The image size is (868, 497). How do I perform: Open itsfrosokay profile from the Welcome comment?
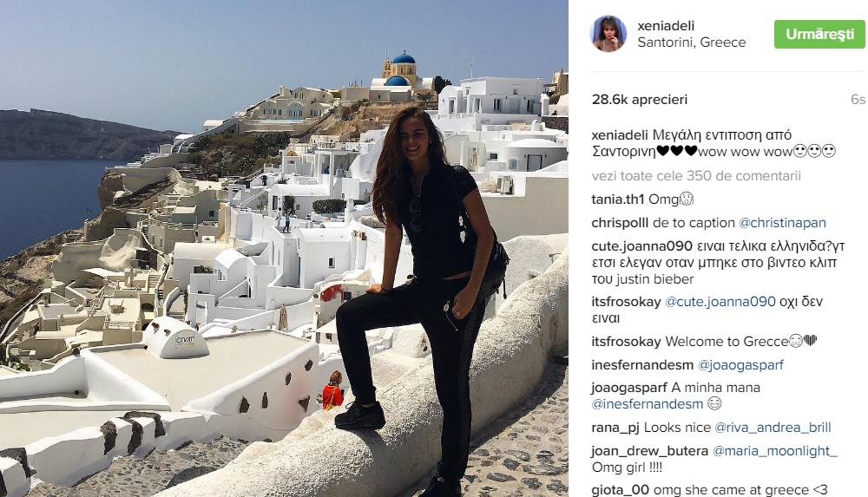pyautogui.click(x=626, y=342)
